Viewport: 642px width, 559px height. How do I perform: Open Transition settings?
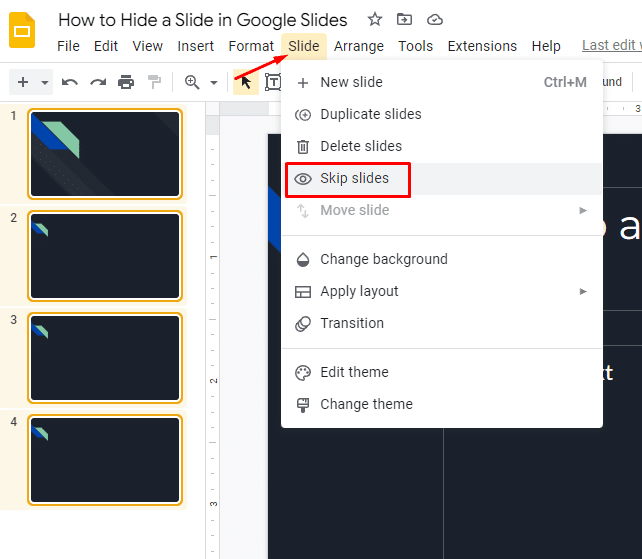(442, 324)
